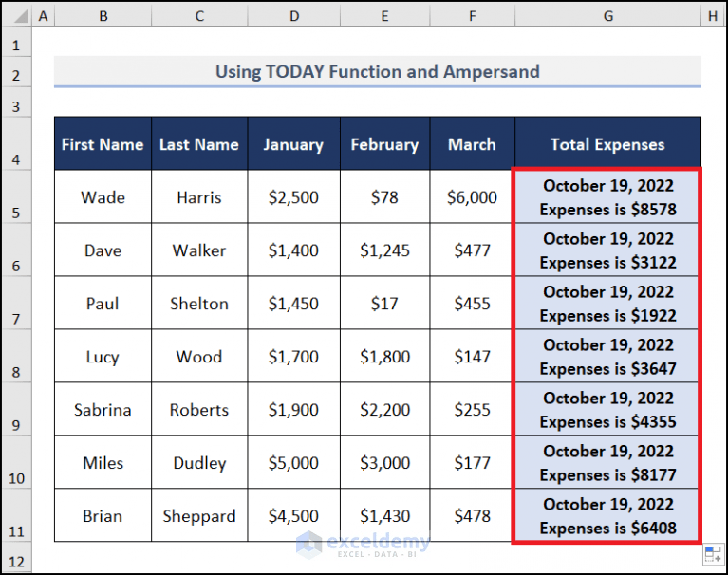This screenshot has height=575, width=728.
Task: Click the 'Last Name' header cell
Action: click(199, 143)
